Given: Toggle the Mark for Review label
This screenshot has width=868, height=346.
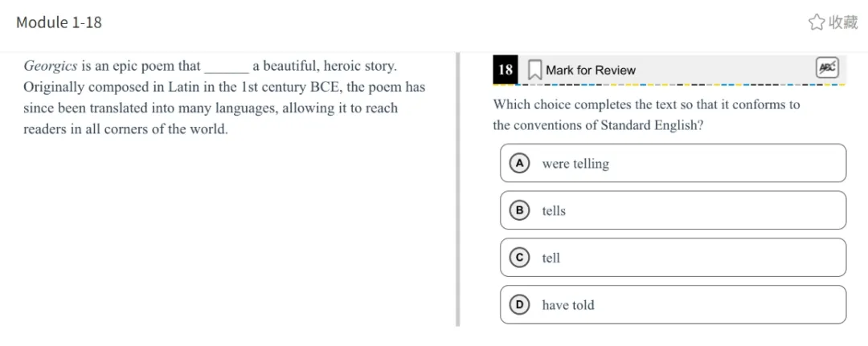Looking at the screenshot, I should pos(590,70).
